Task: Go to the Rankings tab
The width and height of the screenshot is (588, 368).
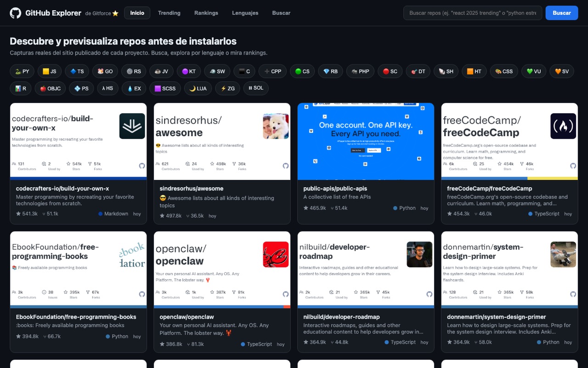Action: [206, 13]
